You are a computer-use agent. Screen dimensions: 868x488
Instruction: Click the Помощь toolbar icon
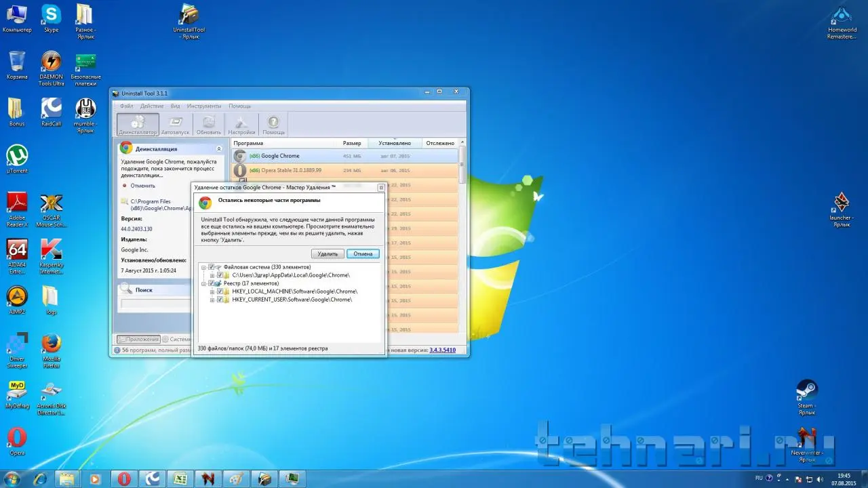273,125
